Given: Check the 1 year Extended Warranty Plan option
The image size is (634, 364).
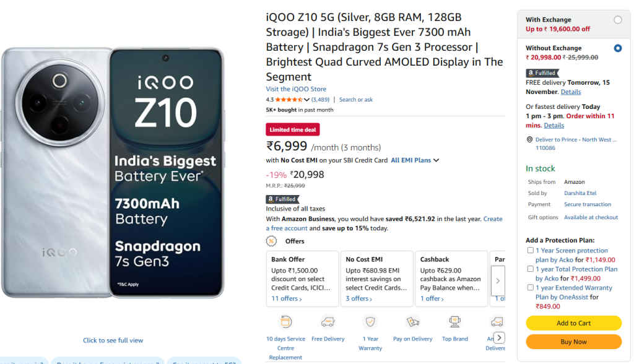Looking at the screenshot, I should click(x=529, y=287).
